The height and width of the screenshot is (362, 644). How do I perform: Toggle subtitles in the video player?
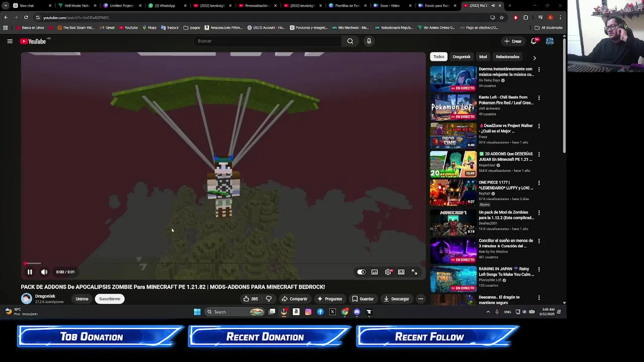click(375, 272)
